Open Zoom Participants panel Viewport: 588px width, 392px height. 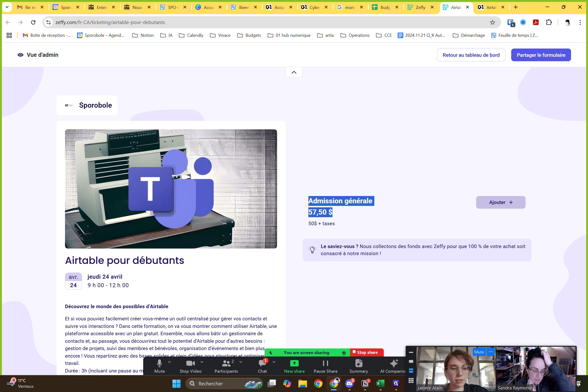[226, 366]
